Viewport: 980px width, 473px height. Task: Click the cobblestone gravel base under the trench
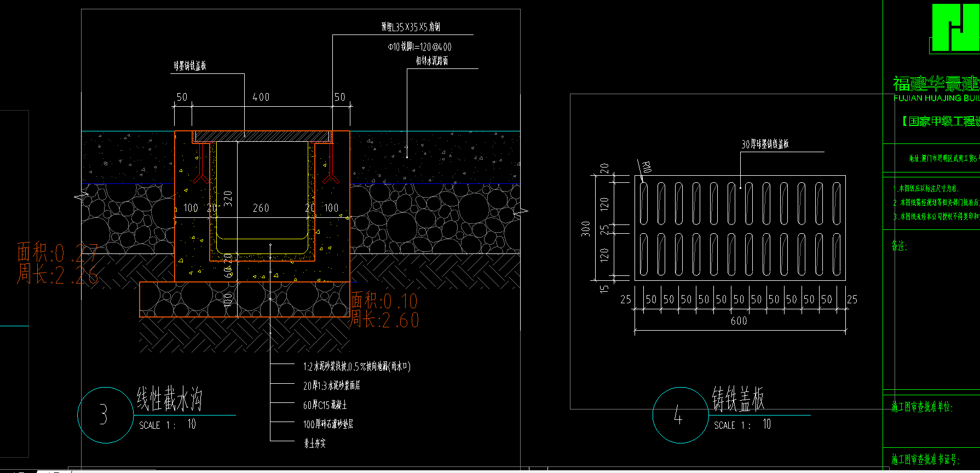point(244,299)
